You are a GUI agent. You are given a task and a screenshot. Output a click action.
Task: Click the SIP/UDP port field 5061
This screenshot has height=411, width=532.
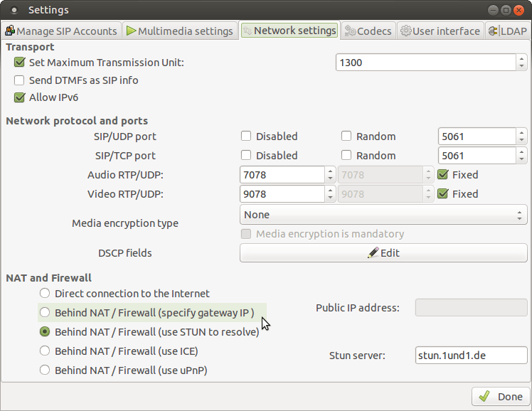(477, 137)
